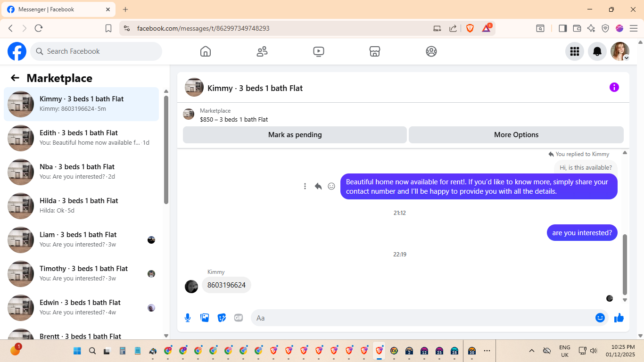Viewport: 644px width, 362px height.
Task: React to the 'Beautiful home' message
Action: 331,186
